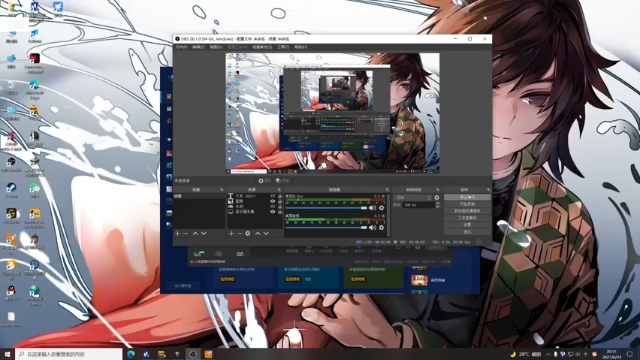Add a new scene with the plus icon

pyautogui.click(x=178, y=233)
